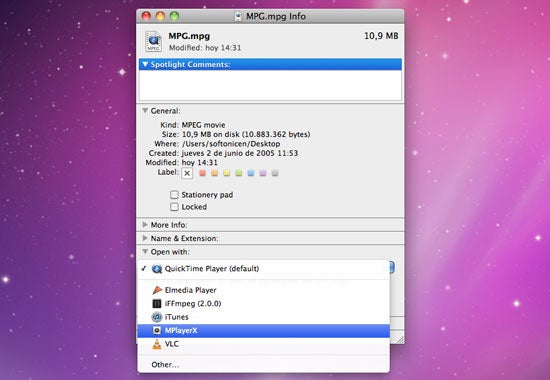Screen dimensions: 550x380
Task: Click the iTunes app icon
Action: coord(157,317)
